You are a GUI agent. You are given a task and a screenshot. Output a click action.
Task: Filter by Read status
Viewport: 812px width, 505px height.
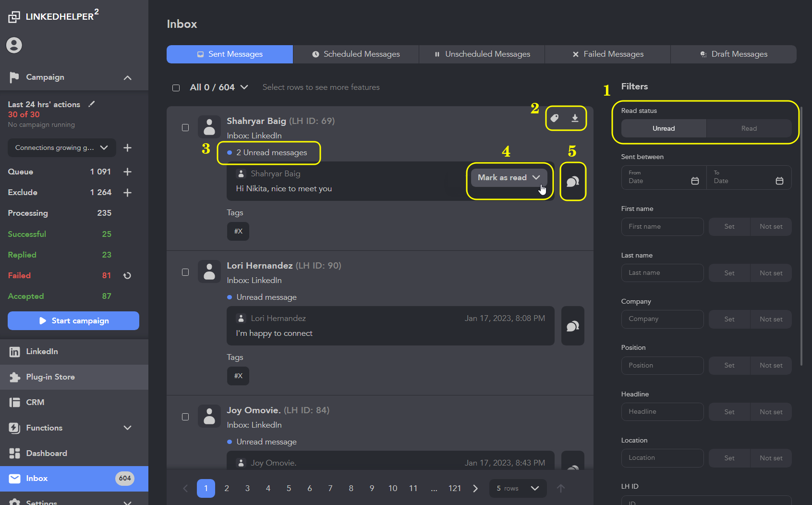coord(749,128)
